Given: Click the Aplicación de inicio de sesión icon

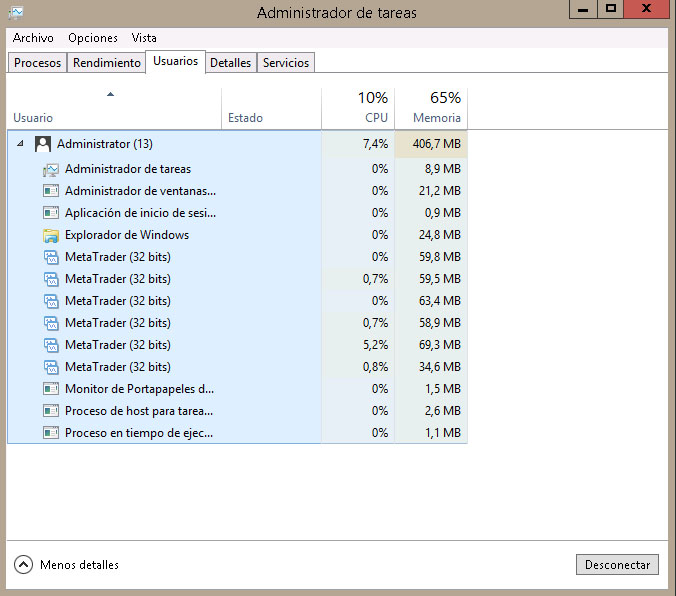Looking at the screenshot, I should coord(51,213).
